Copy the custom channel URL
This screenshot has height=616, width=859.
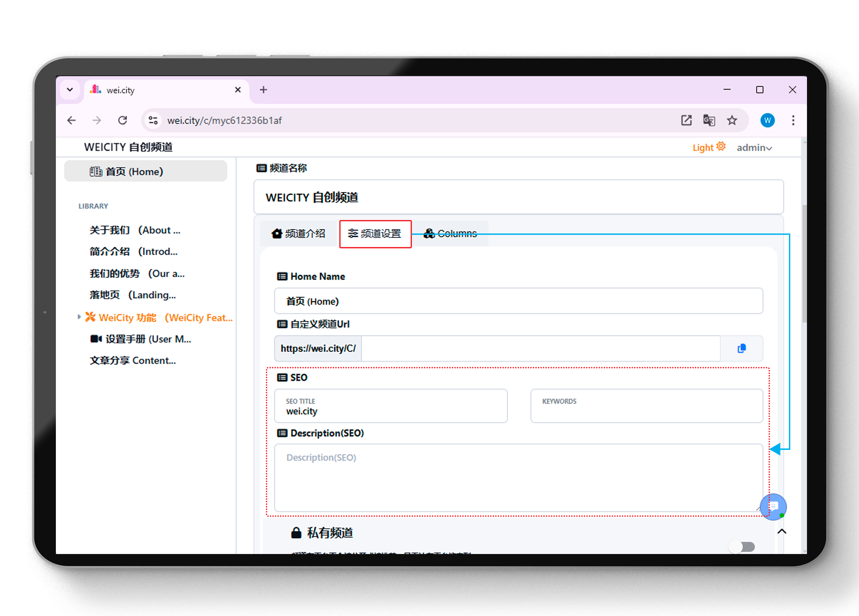pos(741,348)
